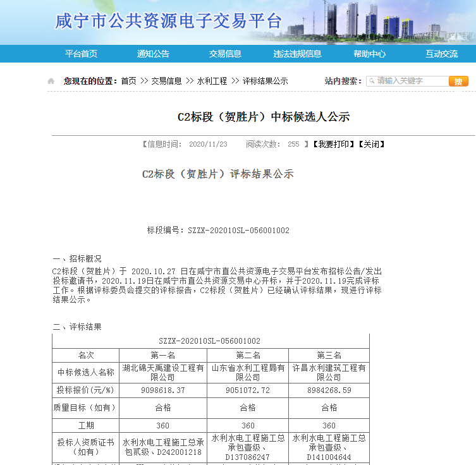Click the third-place bidder 许昌水利建筑工程有限公司 cell
This screenshot has height=465, width=476.
[x=329, y=372]
